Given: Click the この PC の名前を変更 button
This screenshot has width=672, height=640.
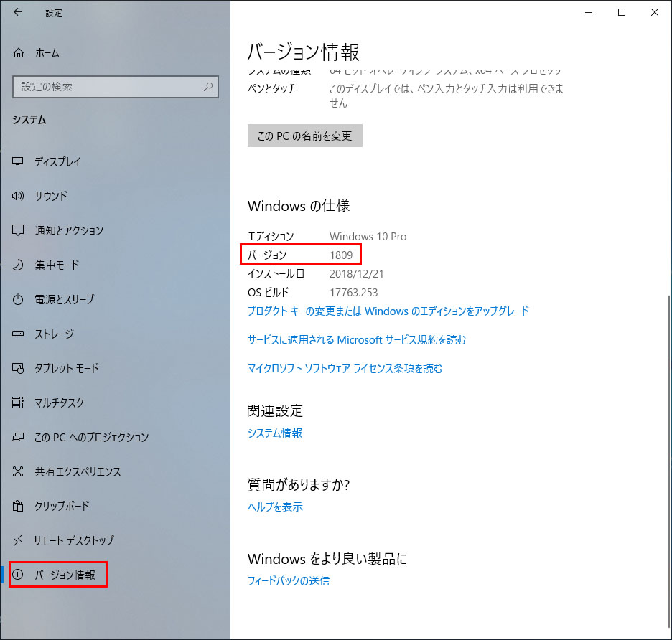Looking at the screenshot, I should point(304,136).
